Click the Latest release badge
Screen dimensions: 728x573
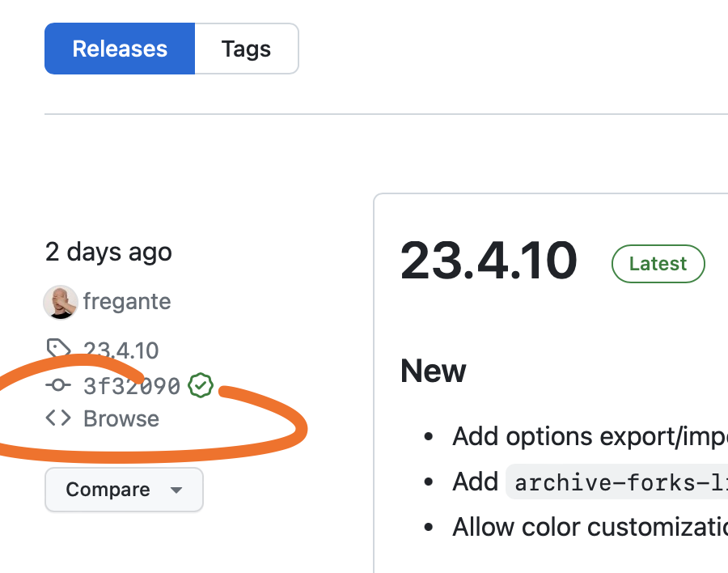pos(658,263)
